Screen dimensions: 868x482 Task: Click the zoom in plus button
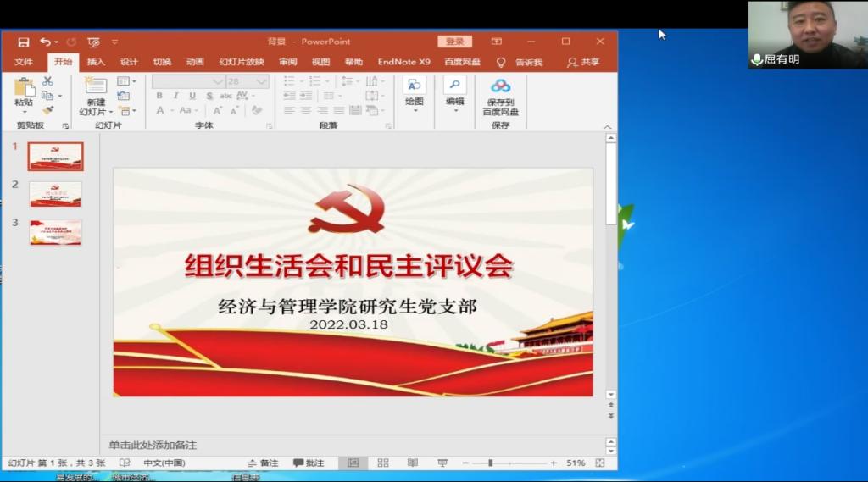(553, 463)
